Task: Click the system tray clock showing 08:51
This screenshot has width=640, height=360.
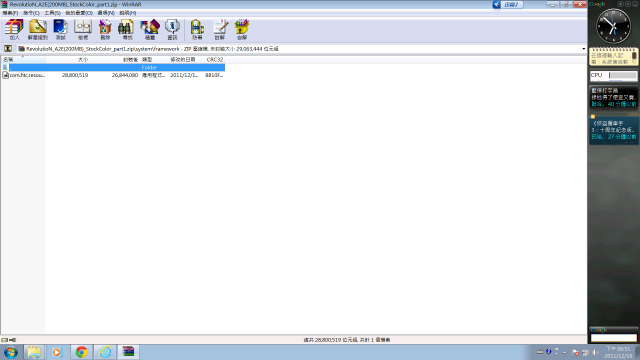Action: point(618,352)
